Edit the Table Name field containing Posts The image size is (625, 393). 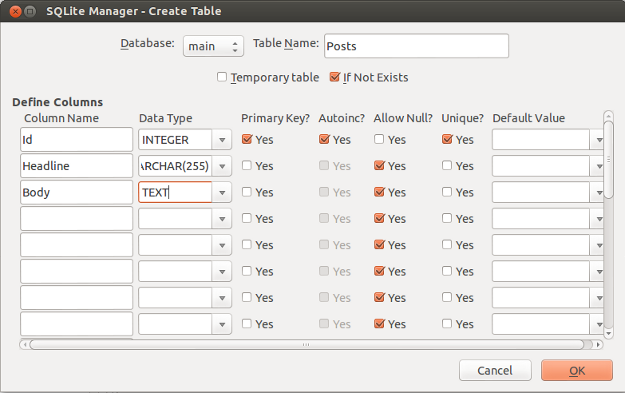416,46
